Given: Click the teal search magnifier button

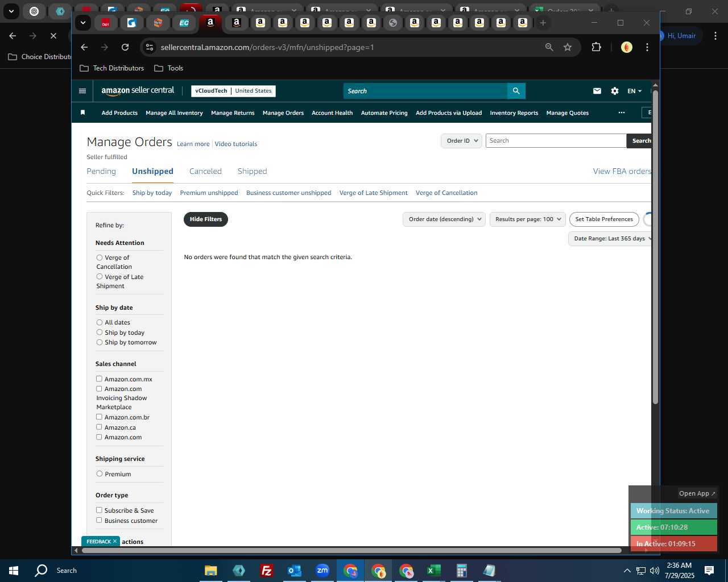Looking at the screenshot, I should click(516, 91).
